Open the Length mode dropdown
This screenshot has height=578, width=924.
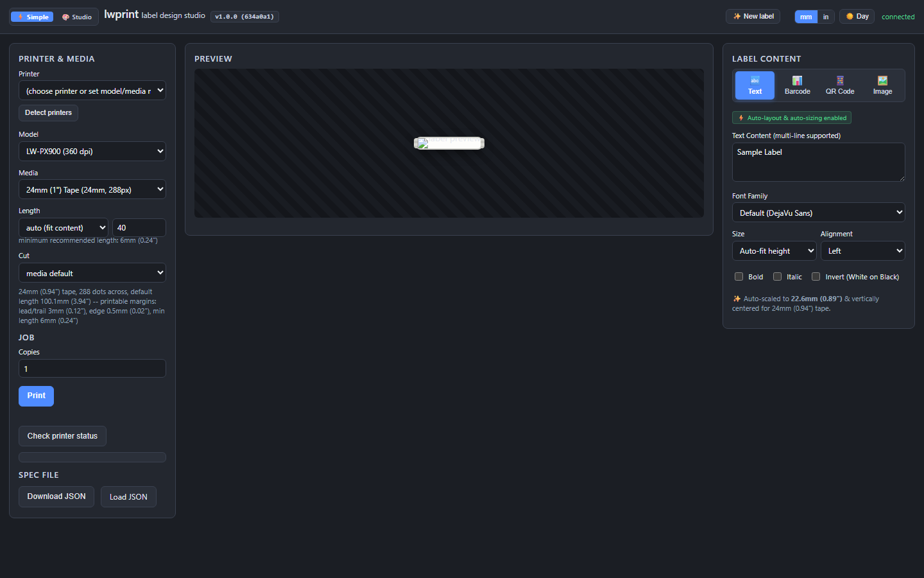[64, 228]
